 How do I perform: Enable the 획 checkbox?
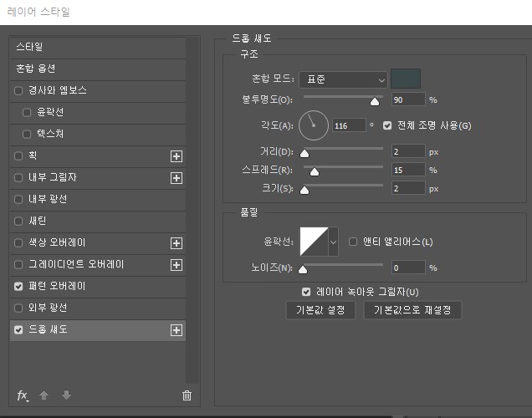pos(18,156)
